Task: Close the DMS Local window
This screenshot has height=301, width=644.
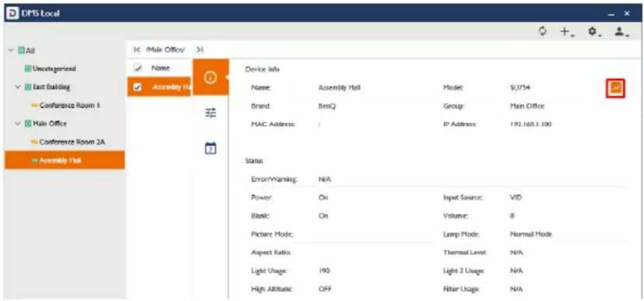Action: 627,13
